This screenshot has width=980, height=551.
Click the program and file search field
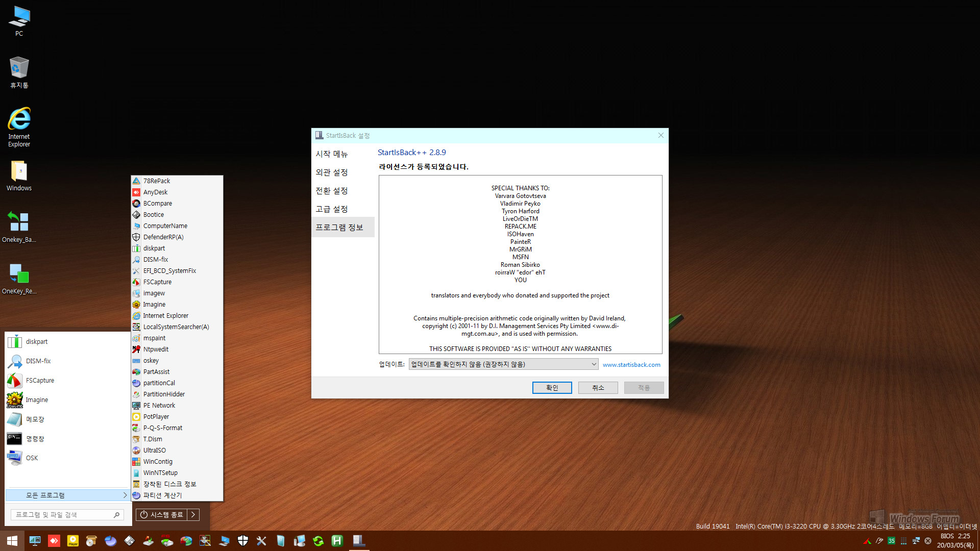coord(67,515)
